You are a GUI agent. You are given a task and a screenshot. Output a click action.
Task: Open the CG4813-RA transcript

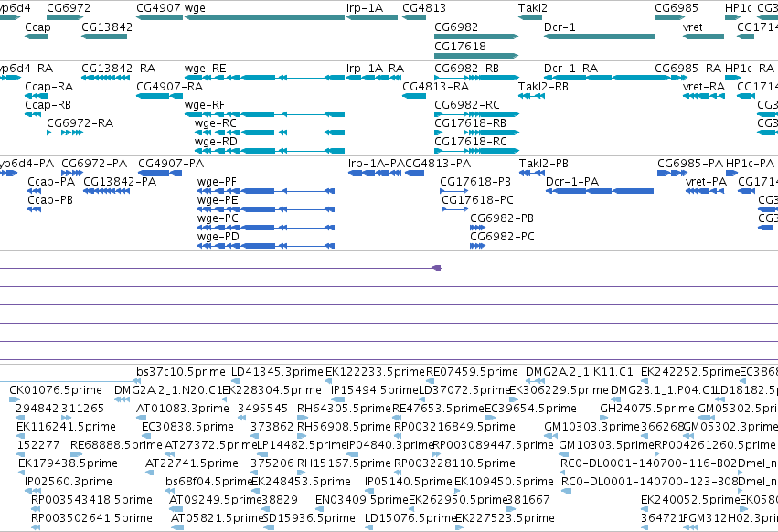point(414,96)
